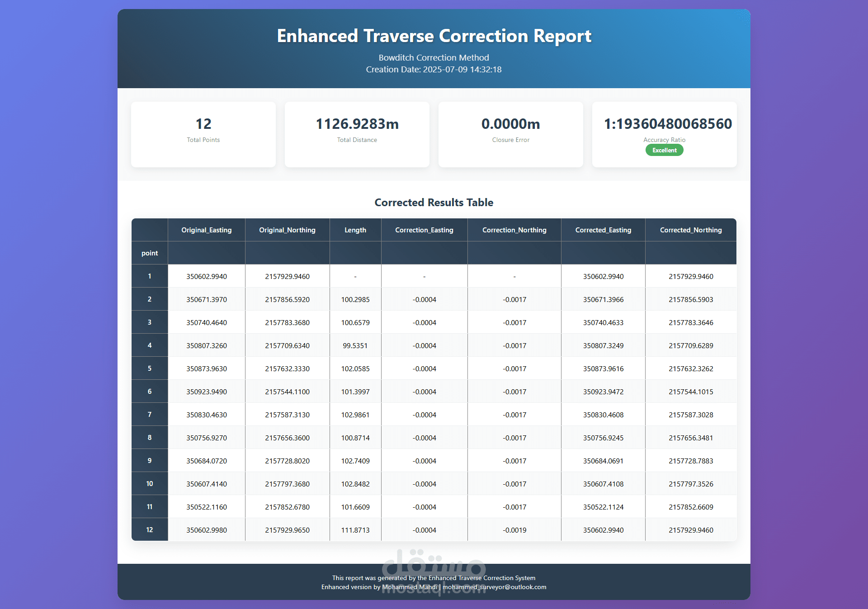This screenshot has width=868, height=609.
Task: Click the mohammed_surveyor@outlook.com email address
Action: [494, 587]
